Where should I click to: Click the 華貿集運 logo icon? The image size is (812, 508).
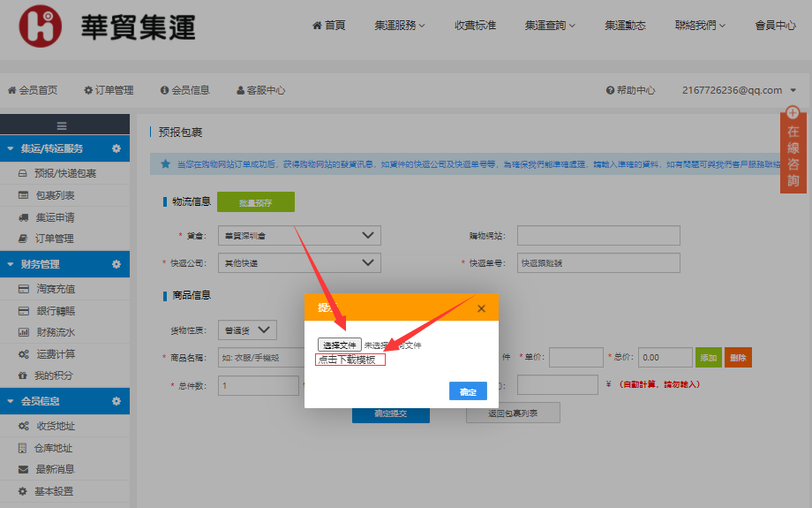tap(41, 27)
